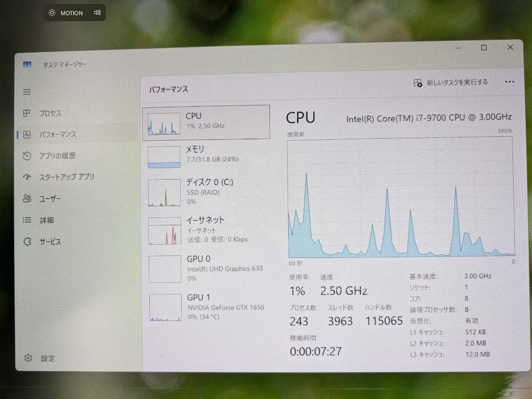Screen dimensions: 532x399
Task: Click the CPU resource title text
Action: (x=194, y=116)
